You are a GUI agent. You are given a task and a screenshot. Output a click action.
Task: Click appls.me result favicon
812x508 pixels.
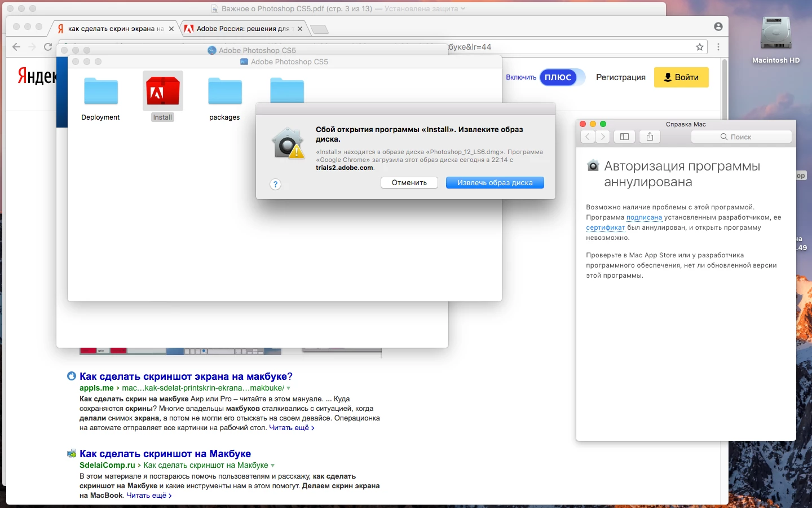[72, 376]
